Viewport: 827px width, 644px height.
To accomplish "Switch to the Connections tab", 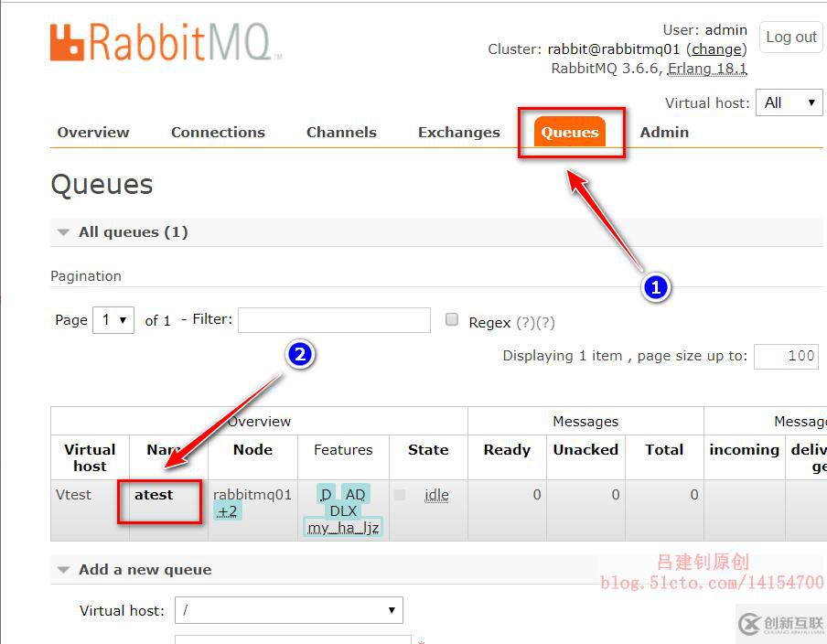I will click(x=218, y=132).
